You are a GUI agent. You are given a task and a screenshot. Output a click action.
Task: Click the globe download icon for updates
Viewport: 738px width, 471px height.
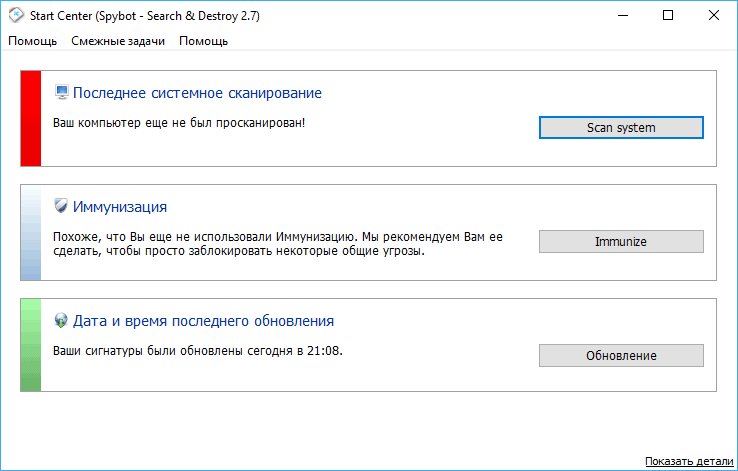(61, 320)
